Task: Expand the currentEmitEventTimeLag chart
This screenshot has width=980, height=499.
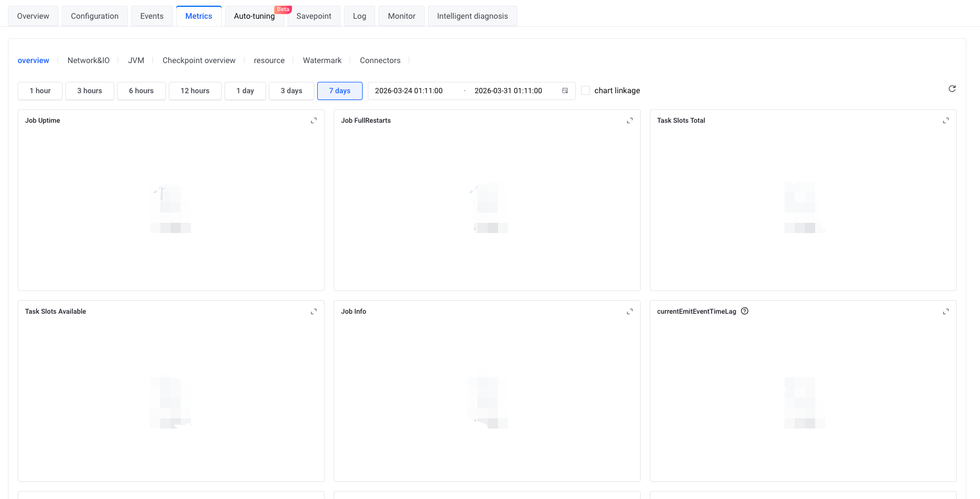Action: tap(946, 311)
